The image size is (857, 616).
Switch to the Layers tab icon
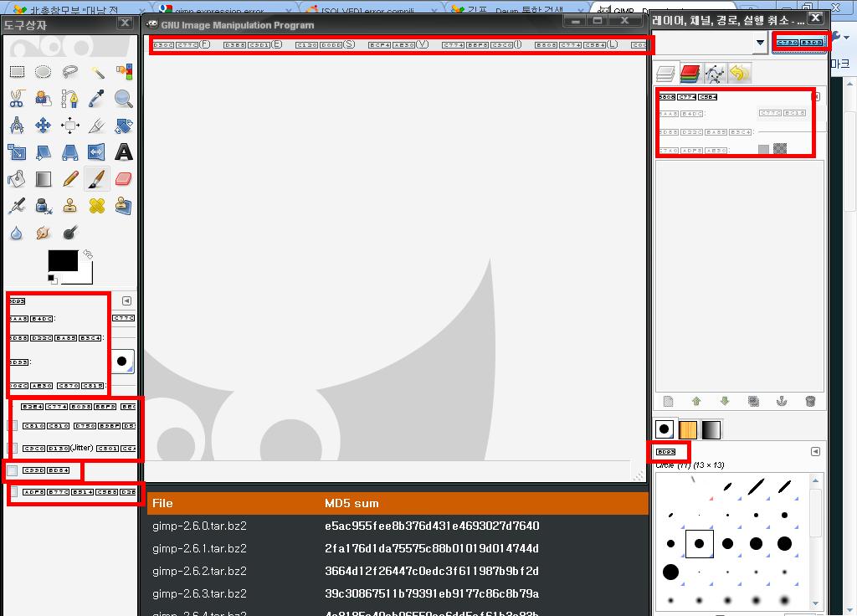[665, 74]
